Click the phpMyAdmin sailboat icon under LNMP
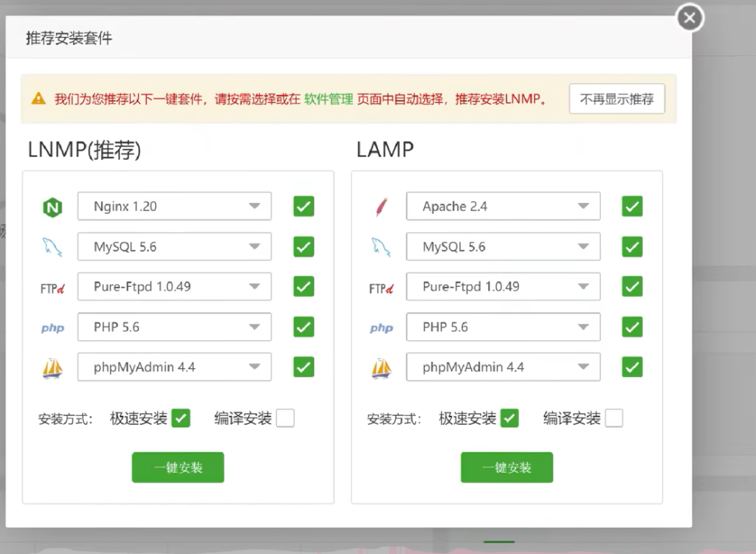The image size is (756, 554). click(52, 367)
